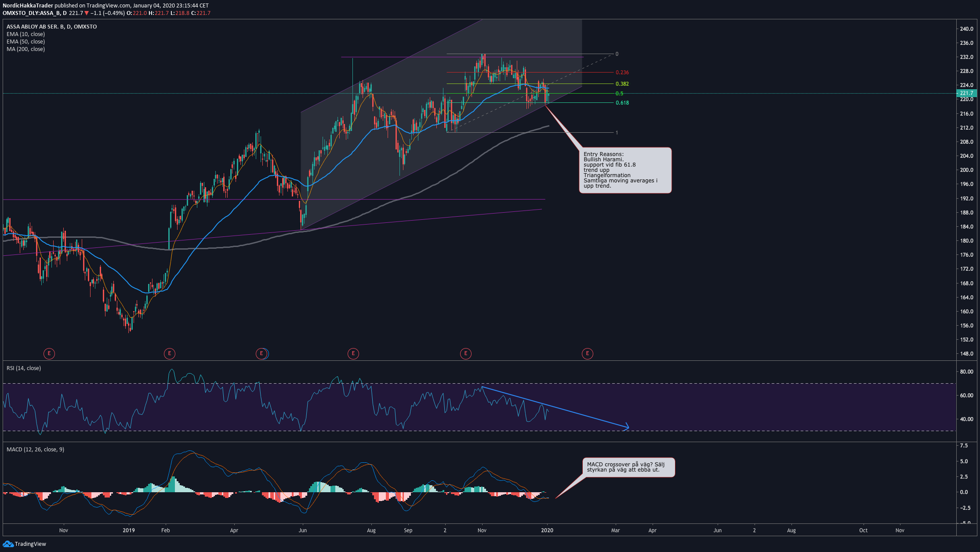980x552 pixels.
Task: Select the MA (200, close) indicator label
Action: click(25, 49)
